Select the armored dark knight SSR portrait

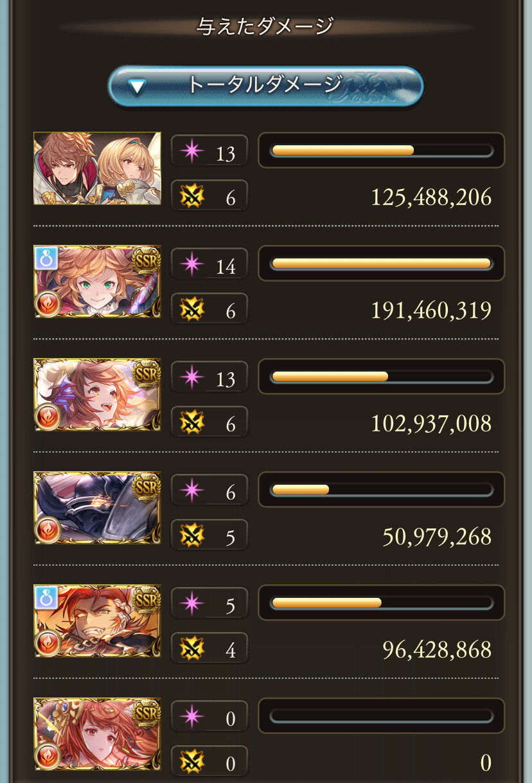pyautogui.click(x=97, y=508)
